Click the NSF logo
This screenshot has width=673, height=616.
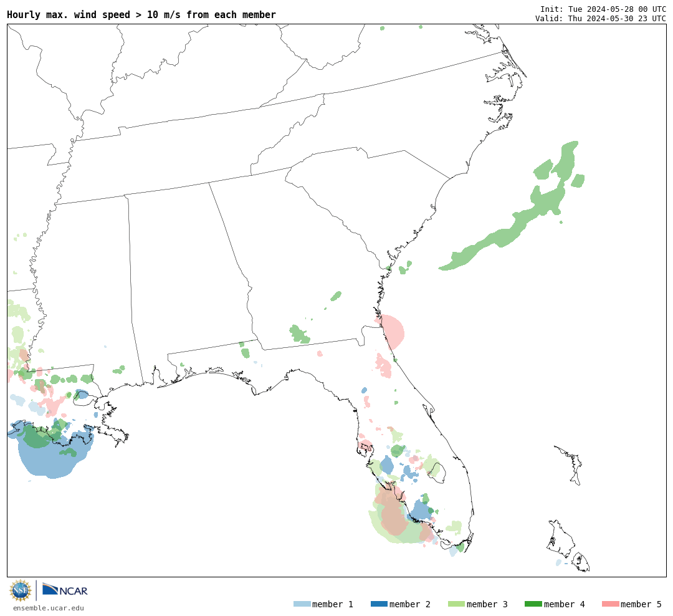[x=21, y=590]
